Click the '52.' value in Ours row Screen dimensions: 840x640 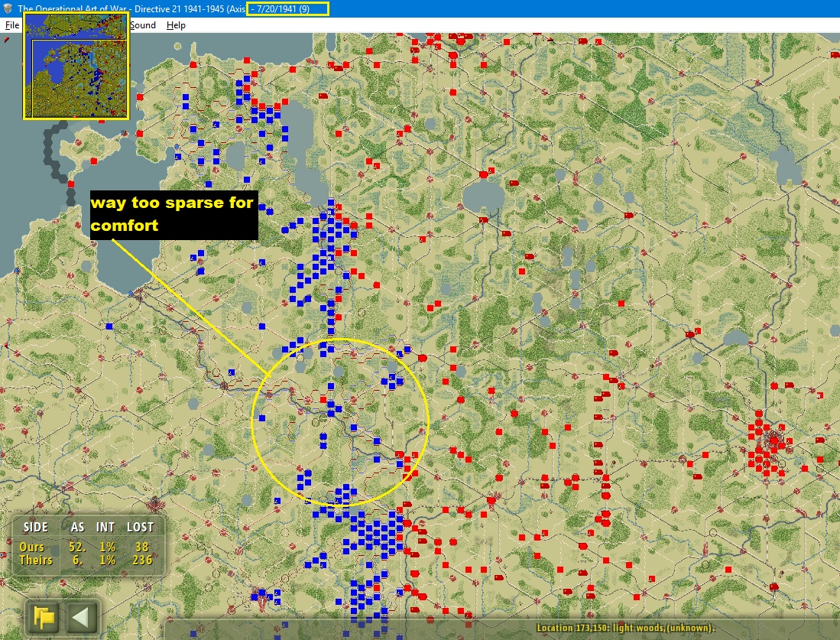[x=77, y=547]
